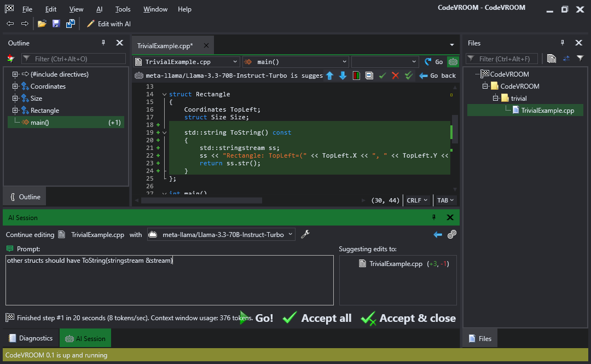
Task: Open model settings with the wrench icon
Action: point(305,235)
